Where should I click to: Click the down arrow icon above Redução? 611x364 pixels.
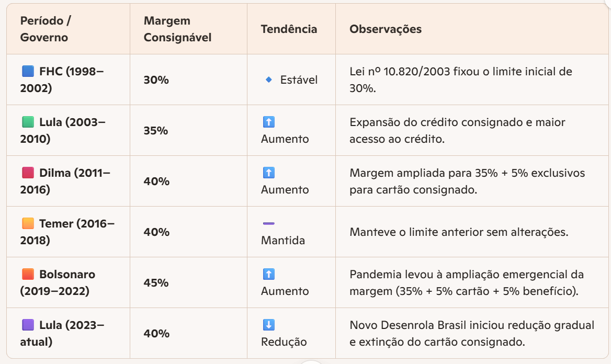[268, 325]
